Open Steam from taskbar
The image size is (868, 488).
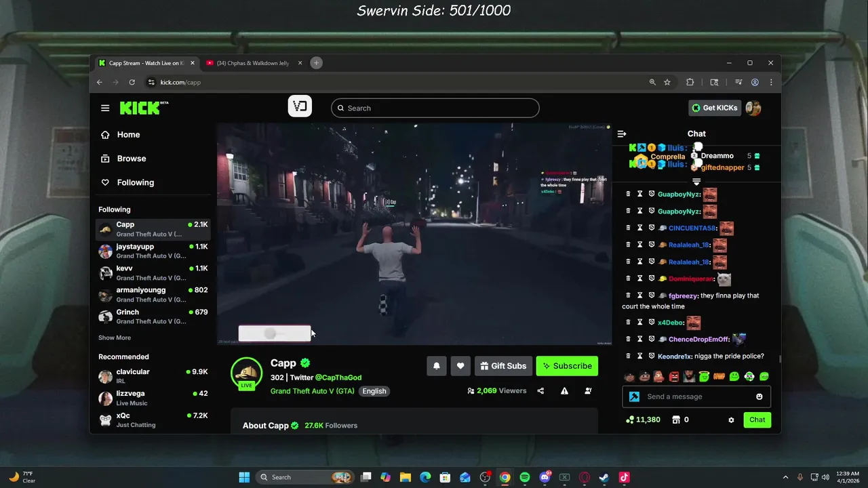[604, 477]
